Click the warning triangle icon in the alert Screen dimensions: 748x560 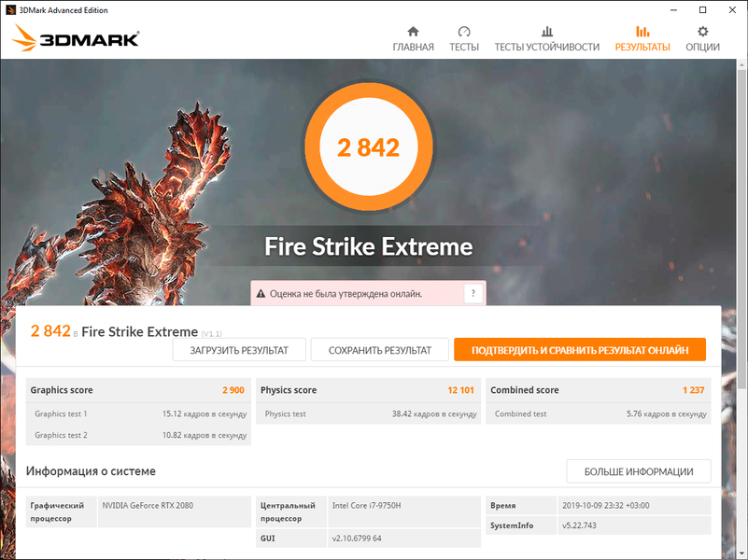[x=261, y=294]
